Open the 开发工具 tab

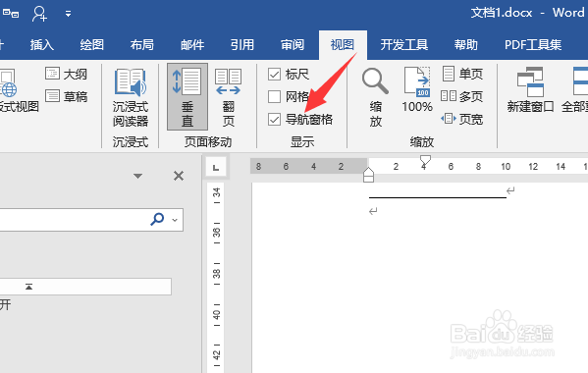click(404, 45)
